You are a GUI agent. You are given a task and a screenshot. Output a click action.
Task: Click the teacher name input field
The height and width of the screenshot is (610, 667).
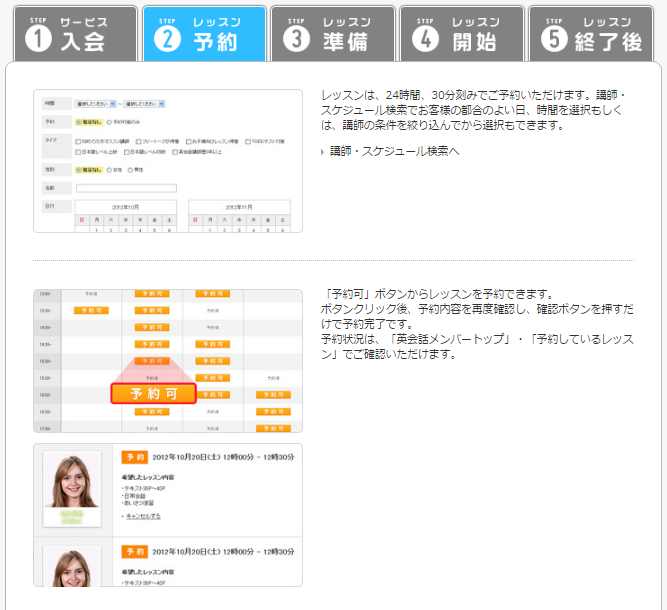pyautogui.click(x=125, y=187)
